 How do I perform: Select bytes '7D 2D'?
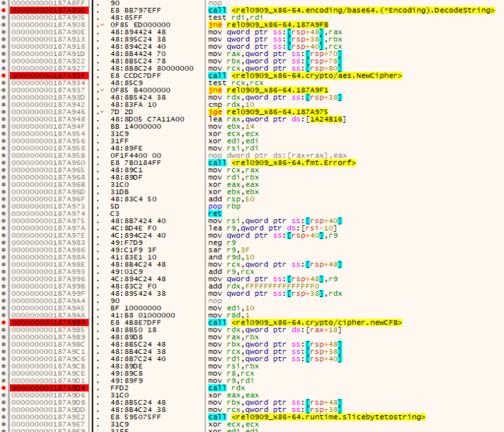tap(122, 112)
